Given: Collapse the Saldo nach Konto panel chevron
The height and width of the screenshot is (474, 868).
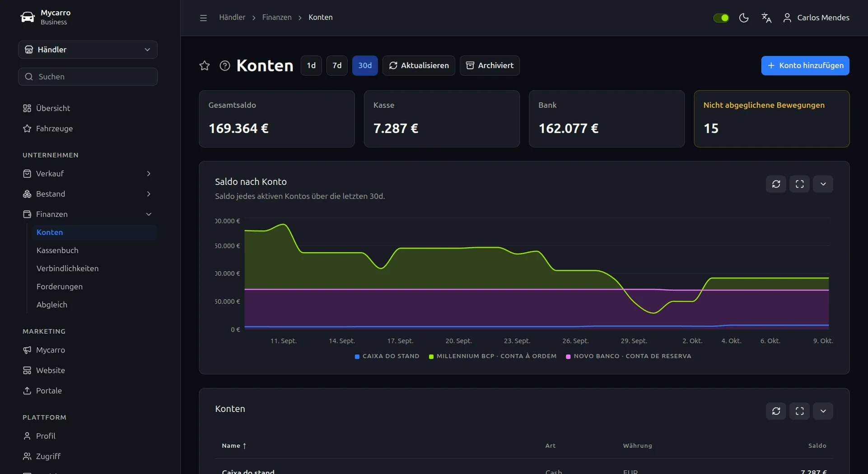Looking at the screenshot, I should tap(823, 184).
